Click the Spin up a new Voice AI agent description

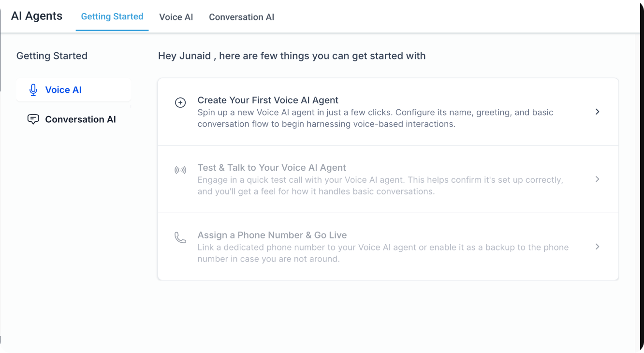(376, 118)
